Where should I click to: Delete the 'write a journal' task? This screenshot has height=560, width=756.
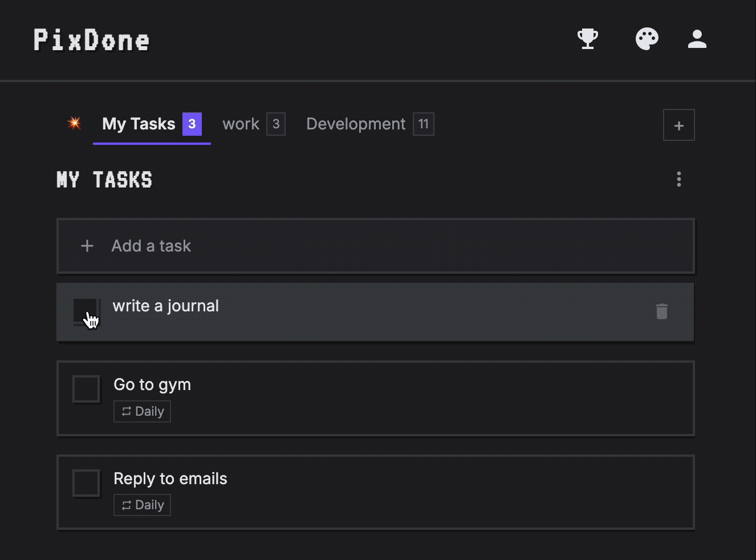tap(661, 311)
